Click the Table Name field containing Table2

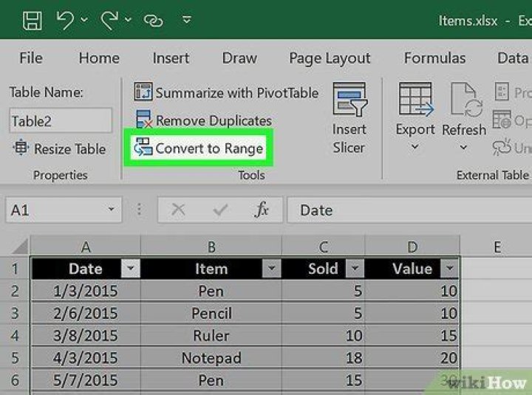click(x=61, y=120)
